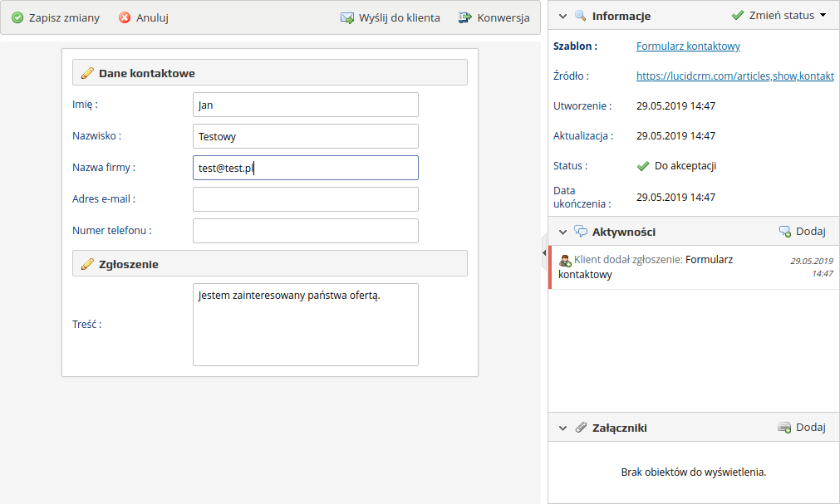Click the Źródło label

click(571, 76)
